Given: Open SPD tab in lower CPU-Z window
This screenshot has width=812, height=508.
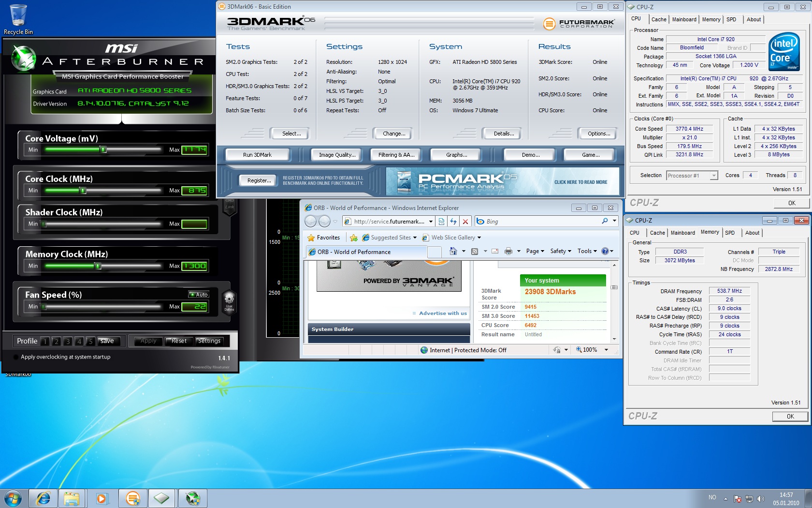Looking at the screenshot, I should pyautogui.click(x=730, y=233).
